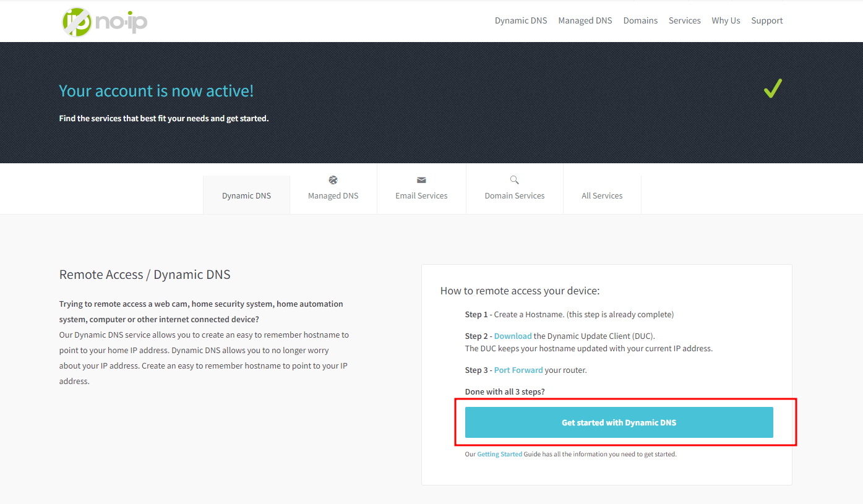Viewport: 863px width, 504px height.
Task: Click the 'Your account is now active!' heading
Action: point(156,91)
